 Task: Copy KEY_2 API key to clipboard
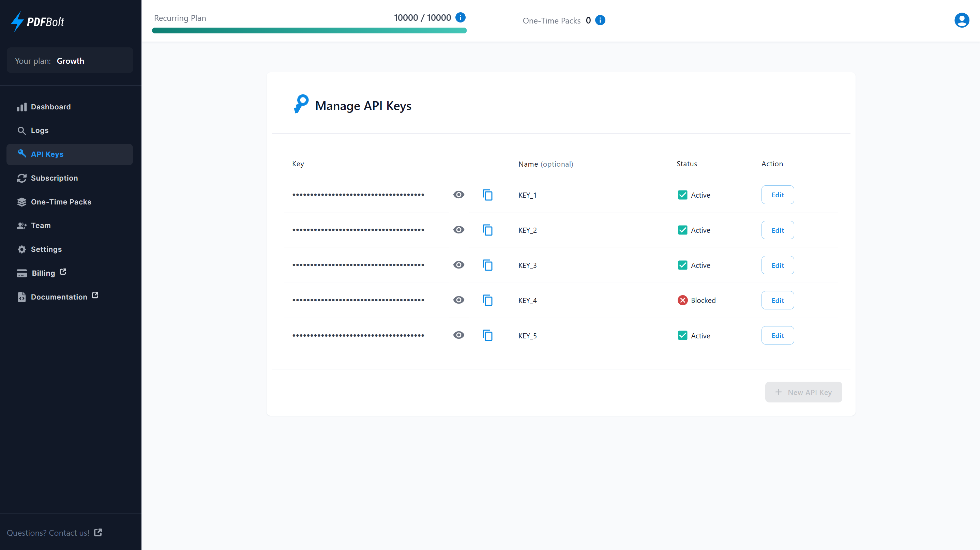487,230
